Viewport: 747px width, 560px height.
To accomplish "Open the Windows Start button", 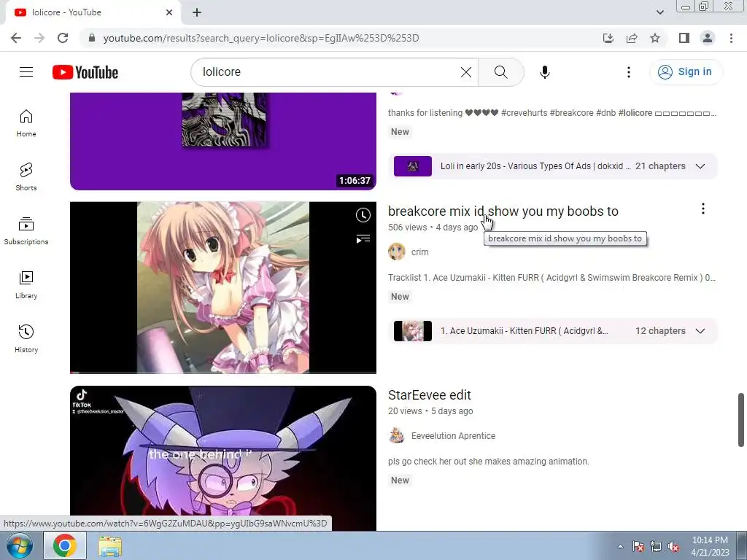I will (x=20, y=545).
